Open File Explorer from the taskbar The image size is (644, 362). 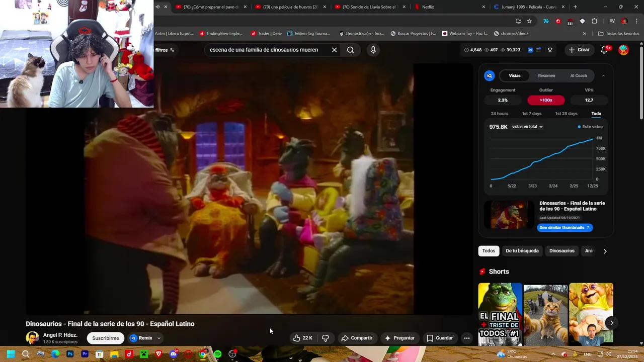point(114,354)
